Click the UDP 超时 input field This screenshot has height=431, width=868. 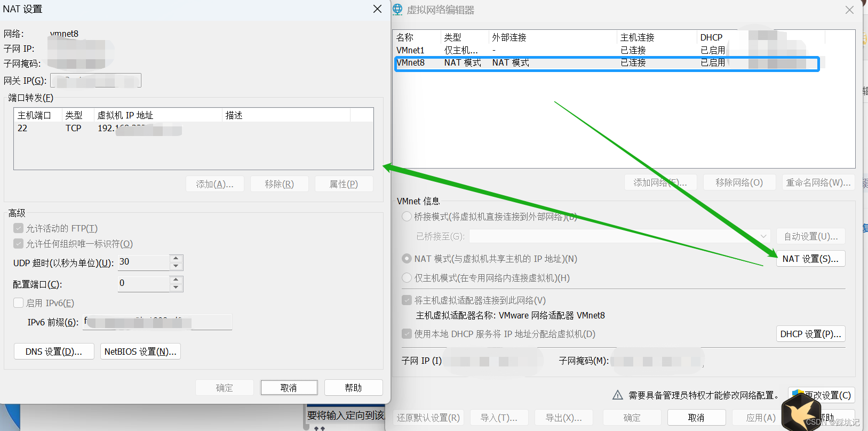(144, 262)
